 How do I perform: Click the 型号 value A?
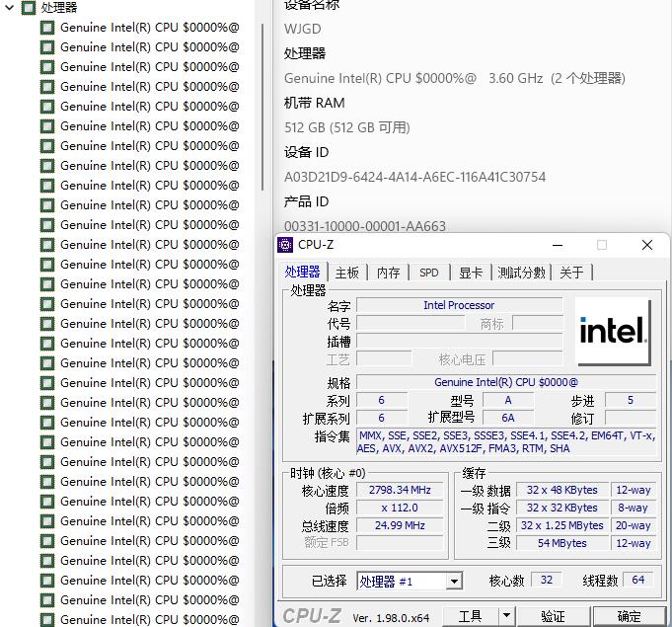(x=508, y=400)
